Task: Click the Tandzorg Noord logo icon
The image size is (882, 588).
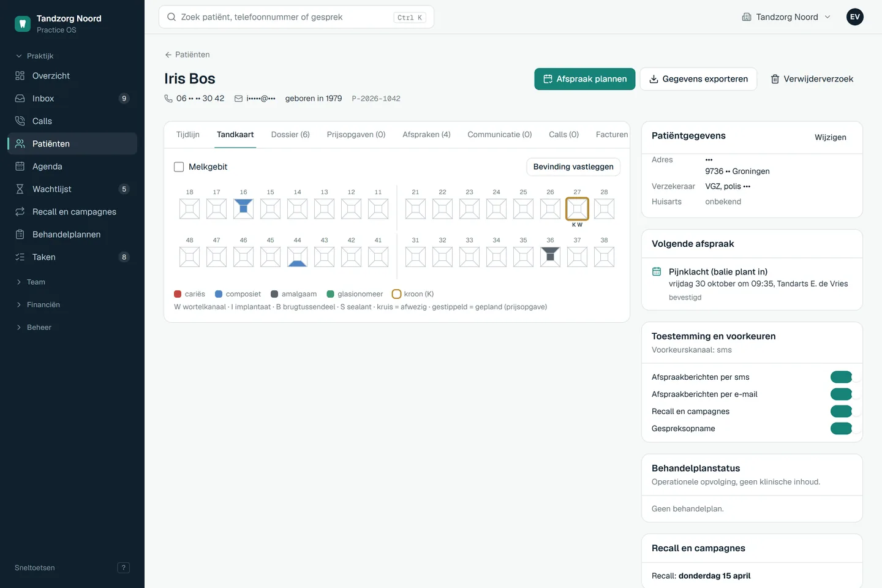Action: pyautogui.click(x=23, y=24)
